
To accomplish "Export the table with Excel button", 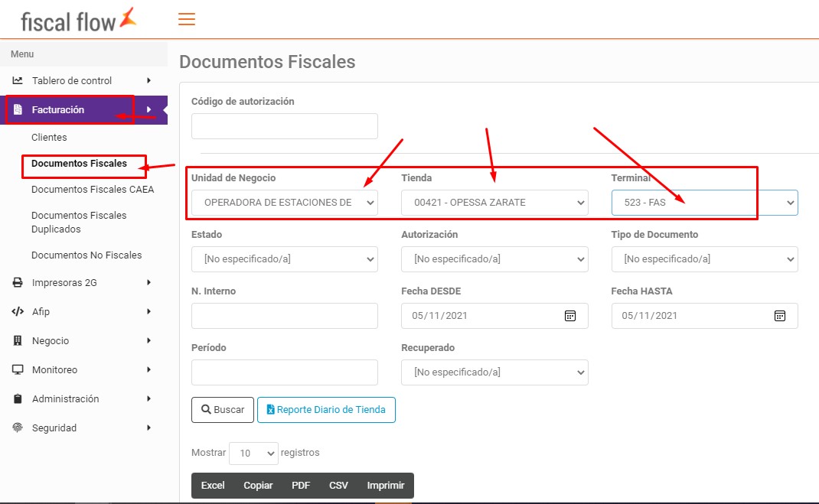I will 213,486.
